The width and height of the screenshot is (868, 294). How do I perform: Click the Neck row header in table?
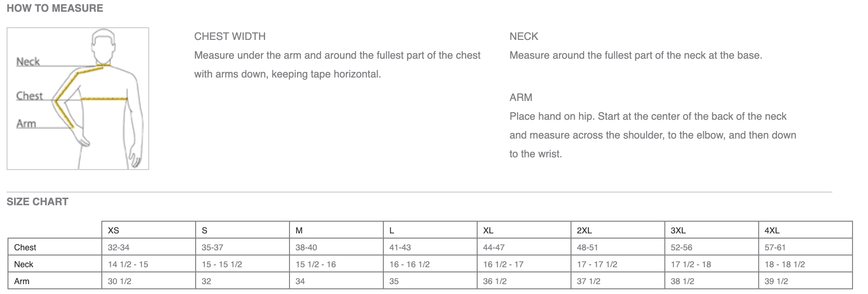pyautogui.click(x=23, y=264)
